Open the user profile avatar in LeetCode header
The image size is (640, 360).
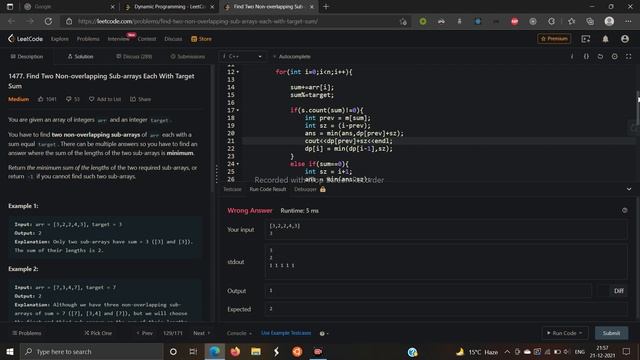[624, 39]
